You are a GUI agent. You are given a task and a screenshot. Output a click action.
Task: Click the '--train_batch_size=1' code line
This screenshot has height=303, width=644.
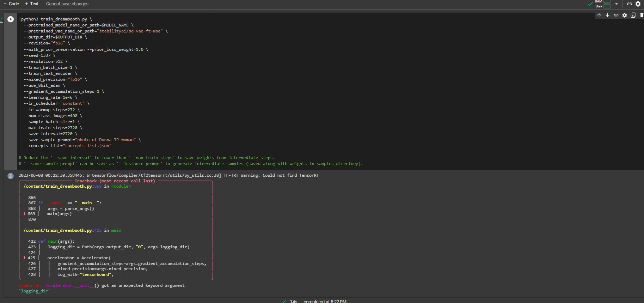(50, 67)
